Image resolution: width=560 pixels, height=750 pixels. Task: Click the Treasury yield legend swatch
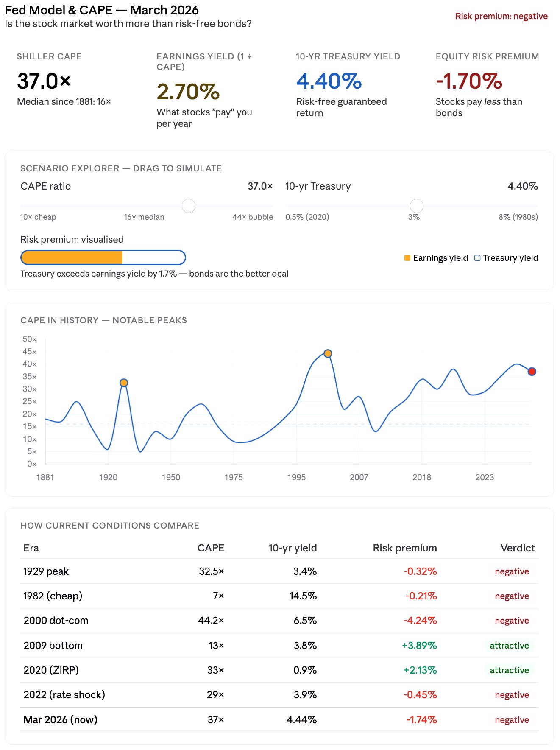coord(477,258)
